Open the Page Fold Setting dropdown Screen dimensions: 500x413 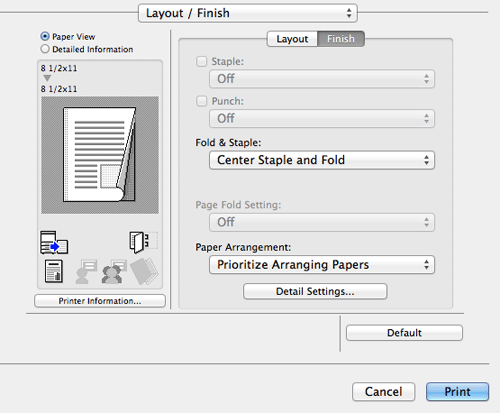tap(322, 222)
